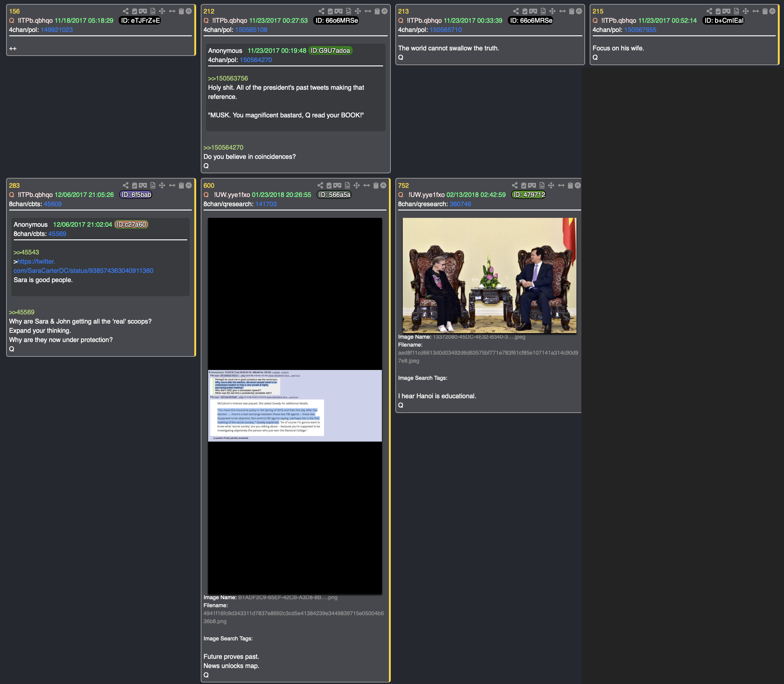Click the share icon on post 283
The height and width of the screenshot is (684, 784).
tap(126, 185)
